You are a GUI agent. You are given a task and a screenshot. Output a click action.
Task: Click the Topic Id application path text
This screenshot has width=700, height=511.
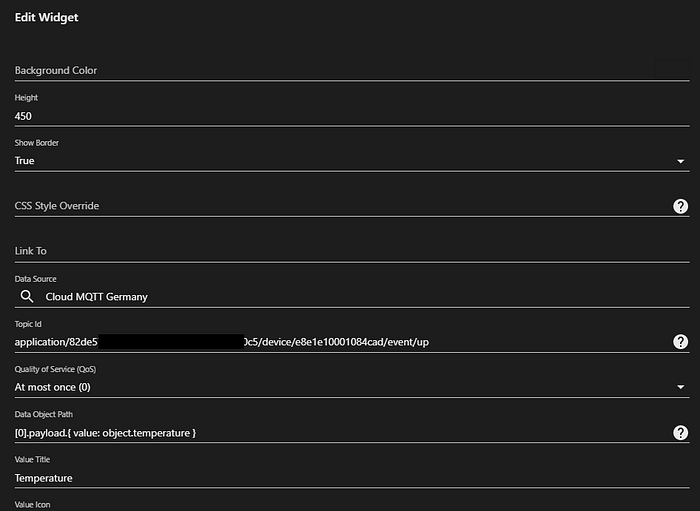pyautogui.click(x=222, y=342)
